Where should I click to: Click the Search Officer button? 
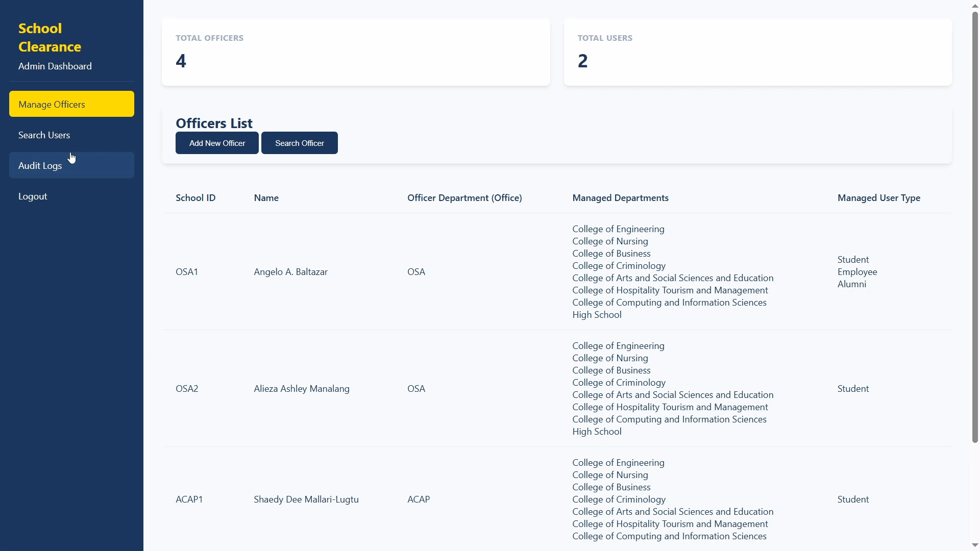pos(299,143)
